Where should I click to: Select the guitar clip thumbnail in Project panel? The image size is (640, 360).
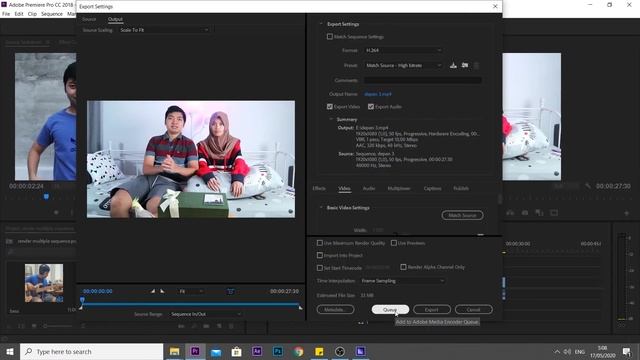click(x=44, y=283)
